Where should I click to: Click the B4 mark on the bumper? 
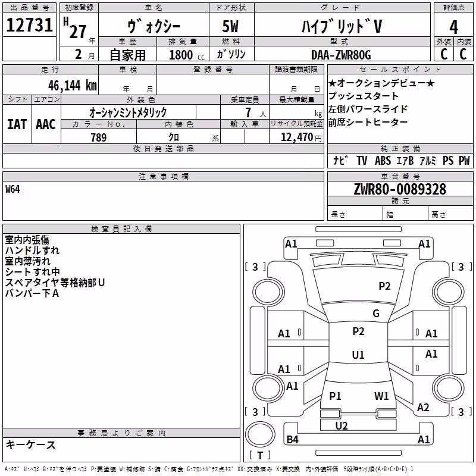coord(292,439)
